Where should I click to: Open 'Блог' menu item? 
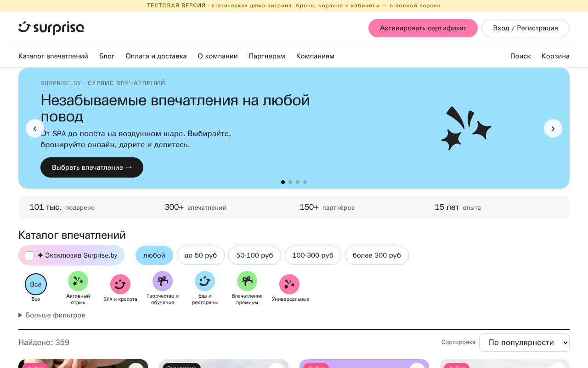pos(107,56)
